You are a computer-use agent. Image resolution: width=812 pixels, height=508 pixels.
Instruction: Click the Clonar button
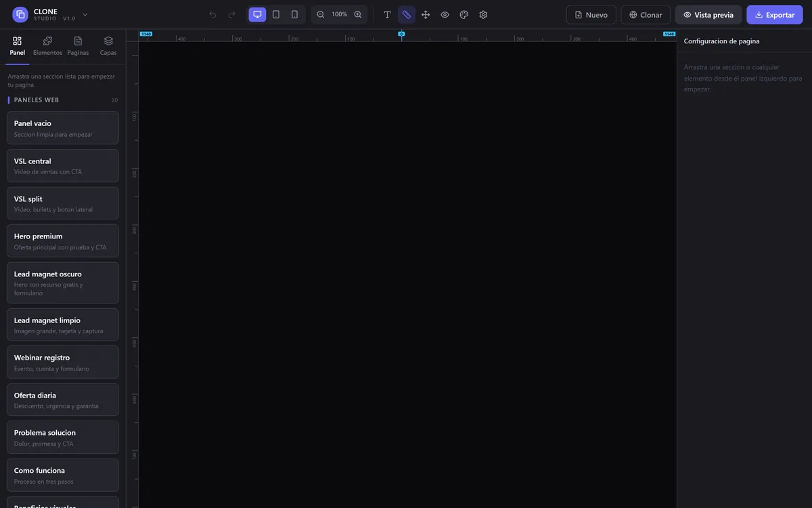coord(646,15)
